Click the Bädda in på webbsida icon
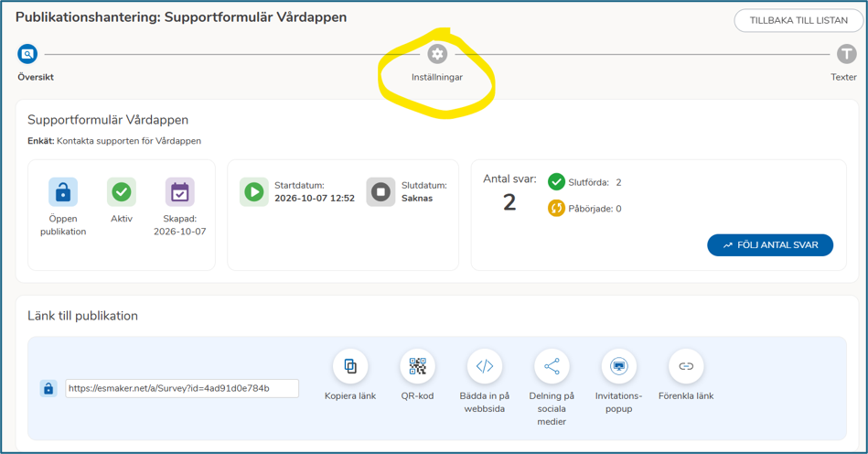 (485, 366)
